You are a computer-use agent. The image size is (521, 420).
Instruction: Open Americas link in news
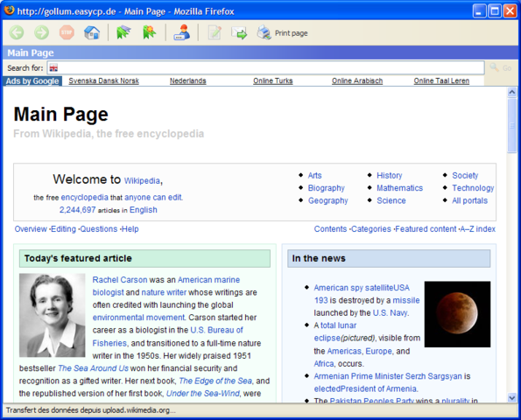pos(344,351)
